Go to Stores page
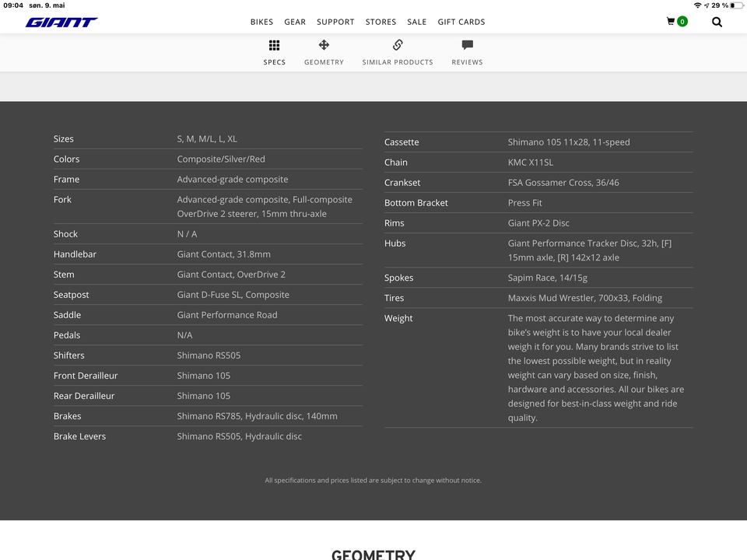 pos(381,22)
